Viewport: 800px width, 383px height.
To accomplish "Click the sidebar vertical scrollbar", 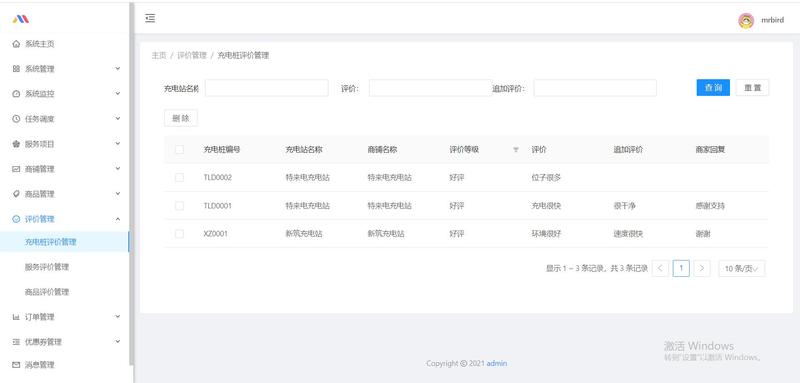I will [132, 184].
